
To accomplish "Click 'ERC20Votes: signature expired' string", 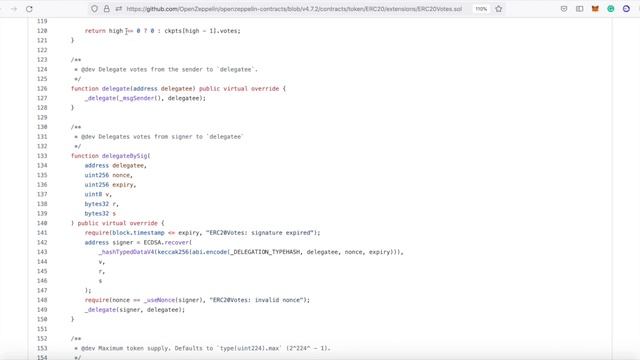I will tap(261, 233).
